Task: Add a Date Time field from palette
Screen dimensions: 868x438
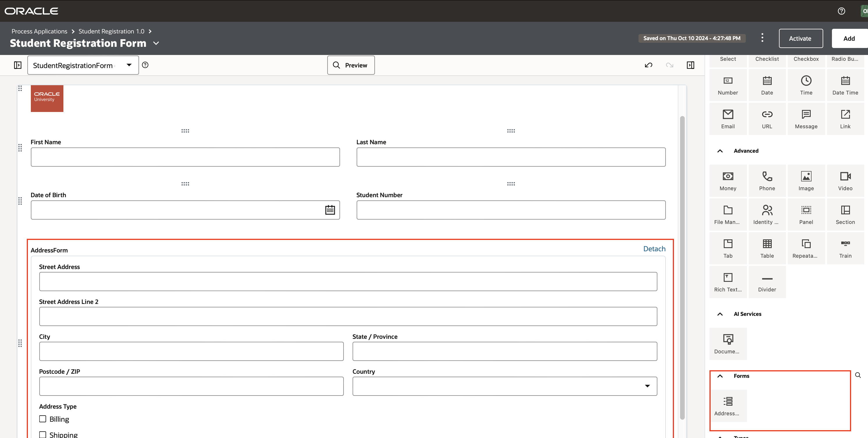Action: 845,85
